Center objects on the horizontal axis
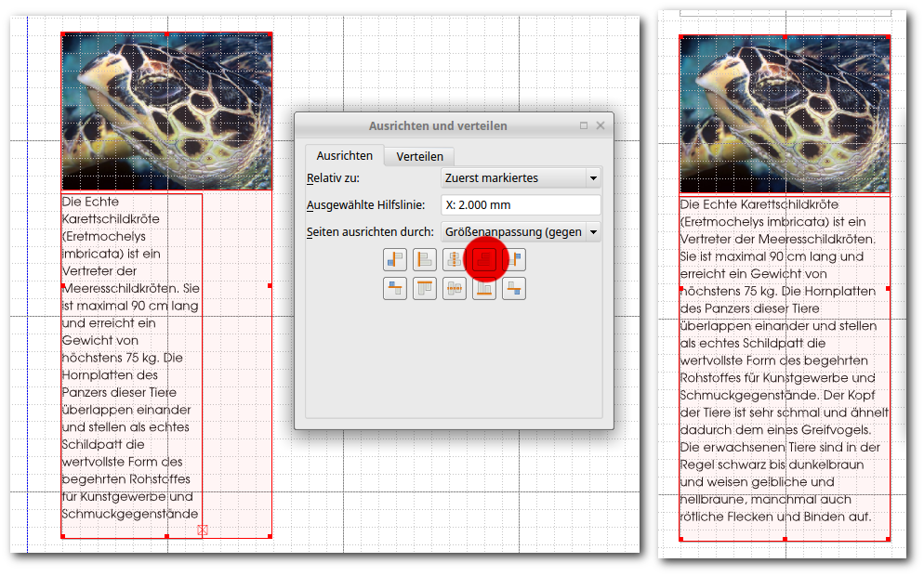924x576 pixels. [455, 289]
